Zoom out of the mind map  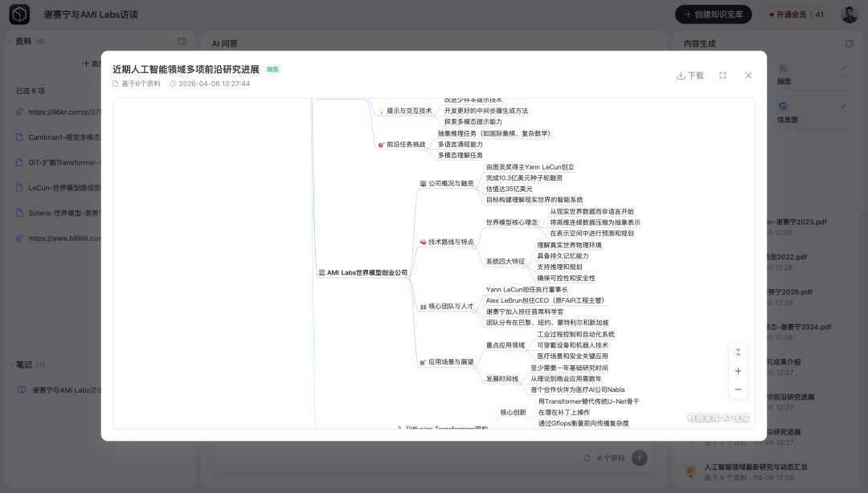738,389
